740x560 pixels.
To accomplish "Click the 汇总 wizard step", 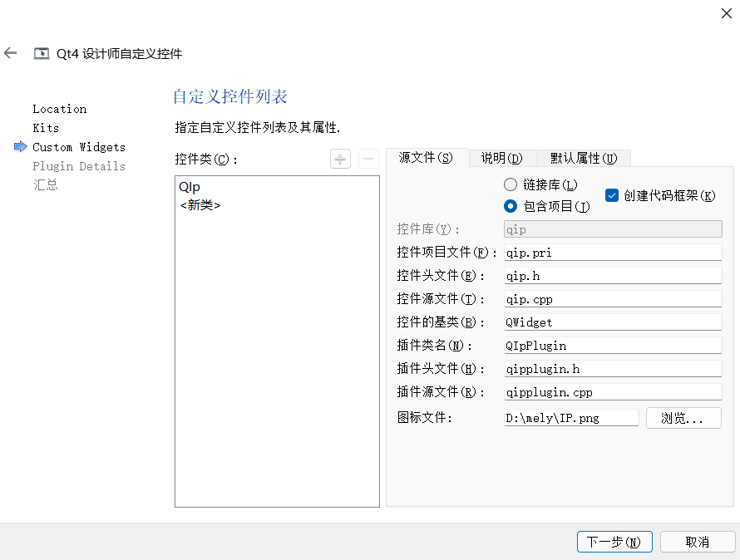I will (45, 184).
